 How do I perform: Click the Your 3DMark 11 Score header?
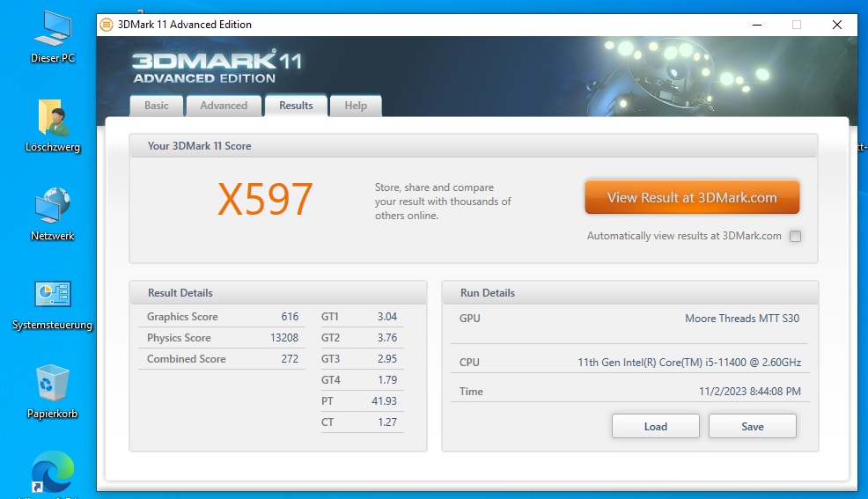tap(474, 146)
